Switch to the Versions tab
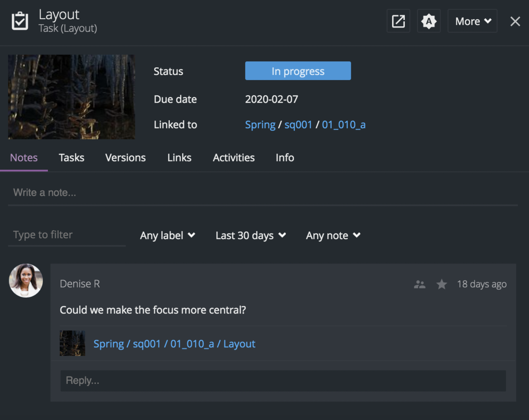This screenshot has width=529, height=420. 125,157
